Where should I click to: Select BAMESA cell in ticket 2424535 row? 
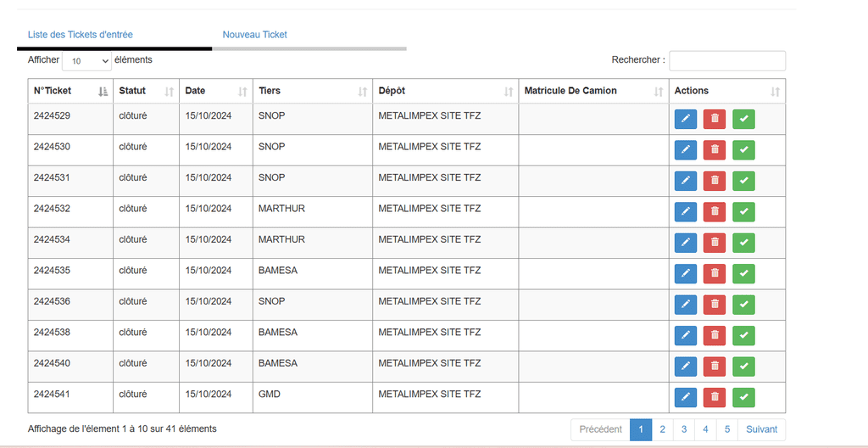pyautogui.click(x=313, y=274)
